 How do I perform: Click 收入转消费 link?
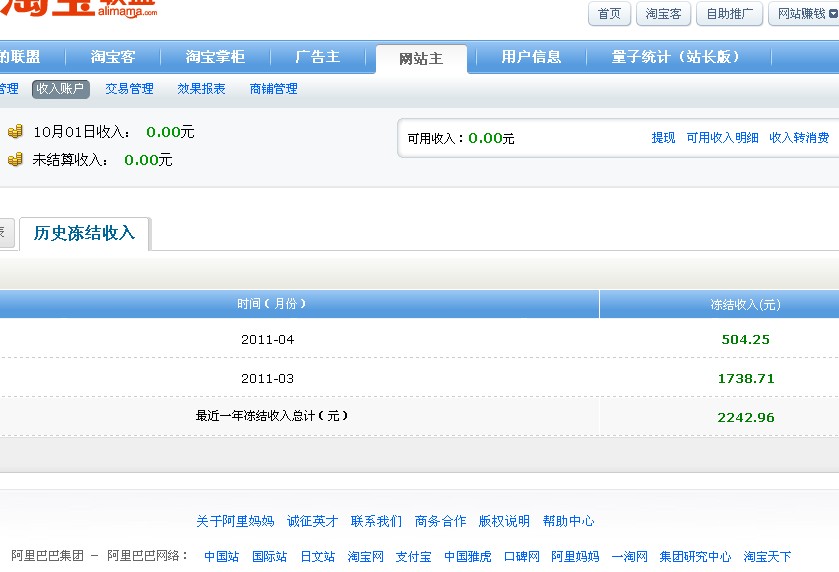[x=799, y=138]
